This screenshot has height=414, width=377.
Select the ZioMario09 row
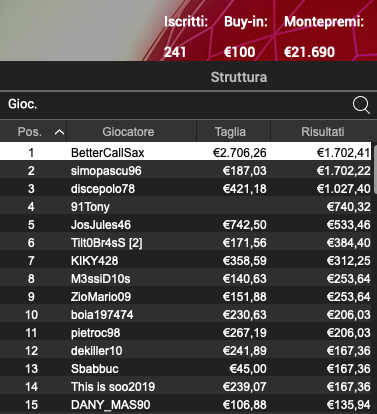(186, 297)
